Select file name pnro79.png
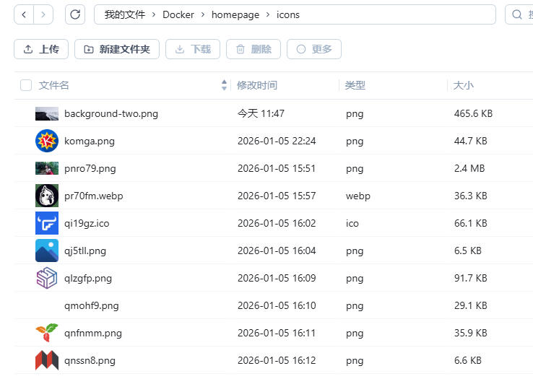Screen dimensions: 533x392 [x=90, y=168]
